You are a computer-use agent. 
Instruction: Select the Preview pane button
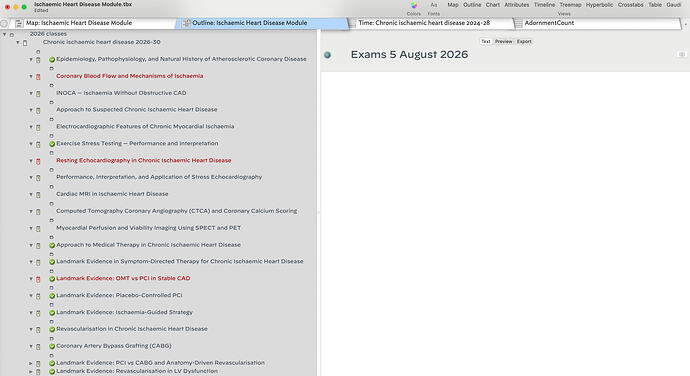tap(503, 41)
